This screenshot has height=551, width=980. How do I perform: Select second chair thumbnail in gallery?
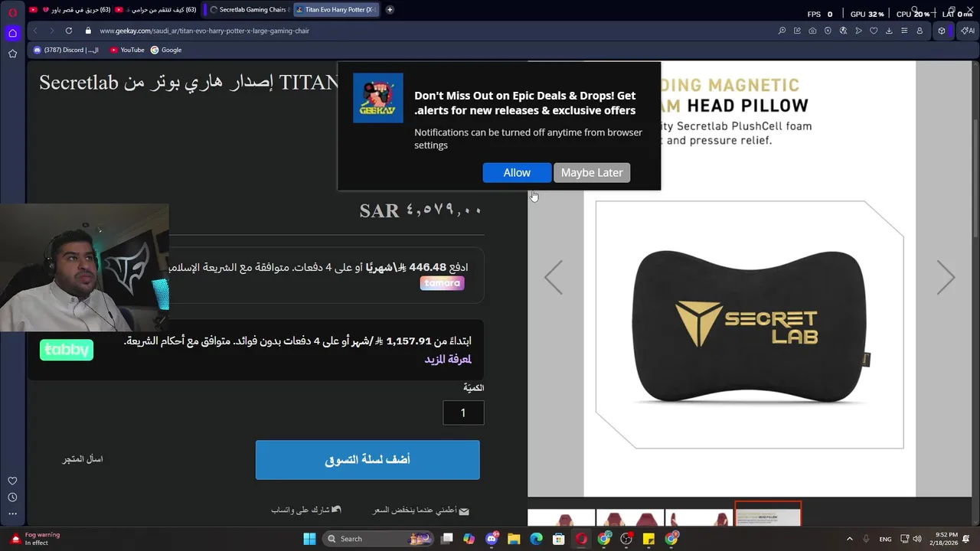click(630, 517)
